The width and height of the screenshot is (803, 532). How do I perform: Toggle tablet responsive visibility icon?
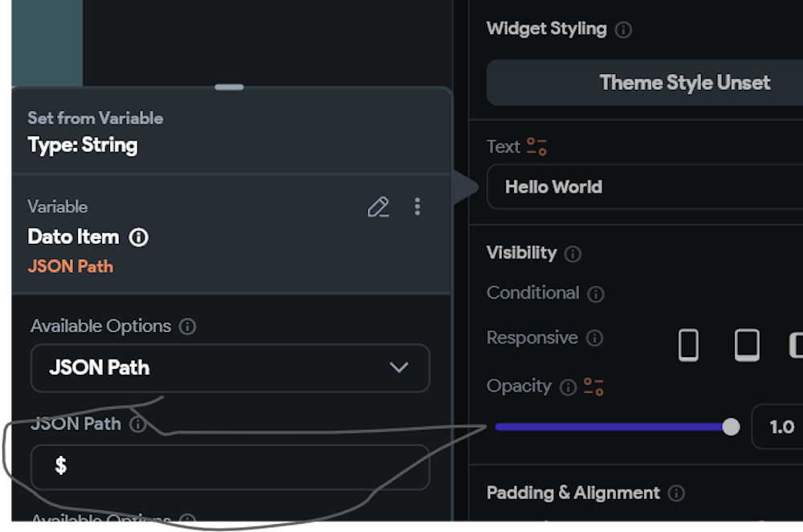747,345
